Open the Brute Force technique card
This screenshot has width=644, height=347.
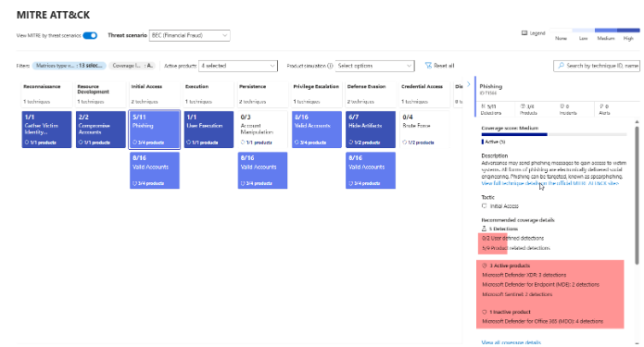(424, 130)
